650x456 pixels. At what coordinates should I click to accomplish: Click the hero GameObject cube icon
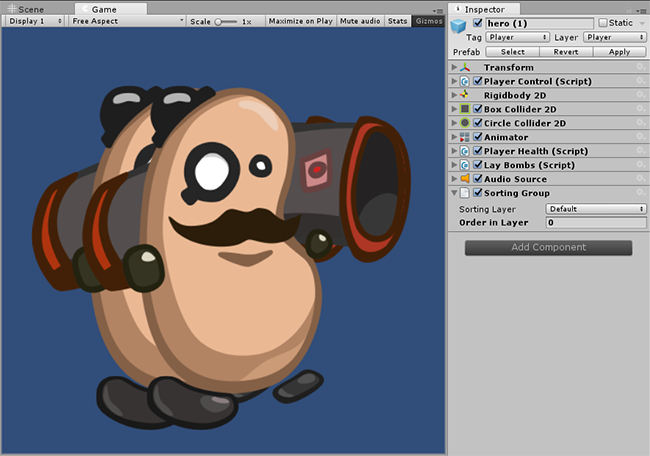pyautogui.click(x=459, y=26)
